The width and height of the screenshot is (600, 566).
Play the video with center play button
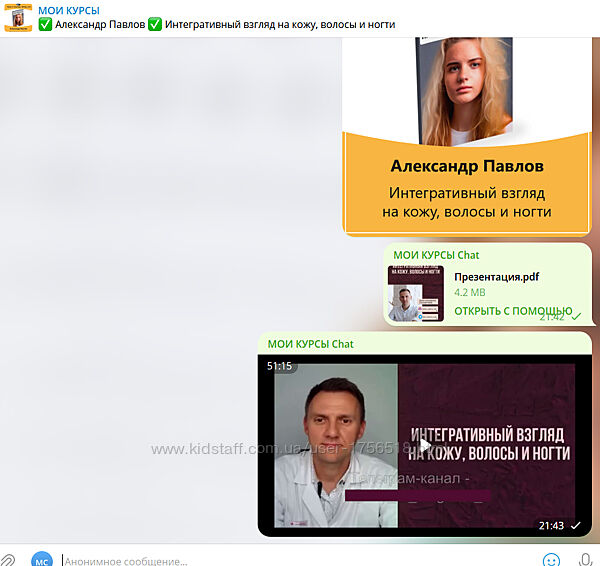(425, 446)
